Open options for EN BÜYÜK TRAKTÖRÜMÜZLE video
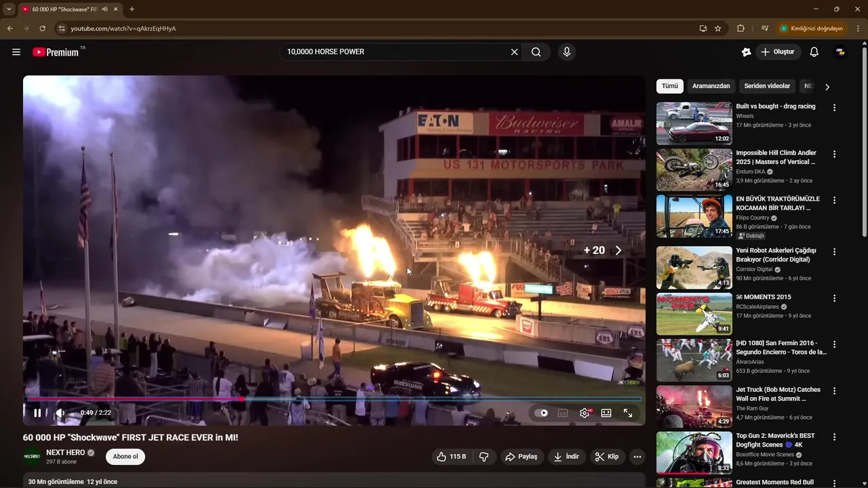Screen dimensions: 868x488 (x=835, y=200)
